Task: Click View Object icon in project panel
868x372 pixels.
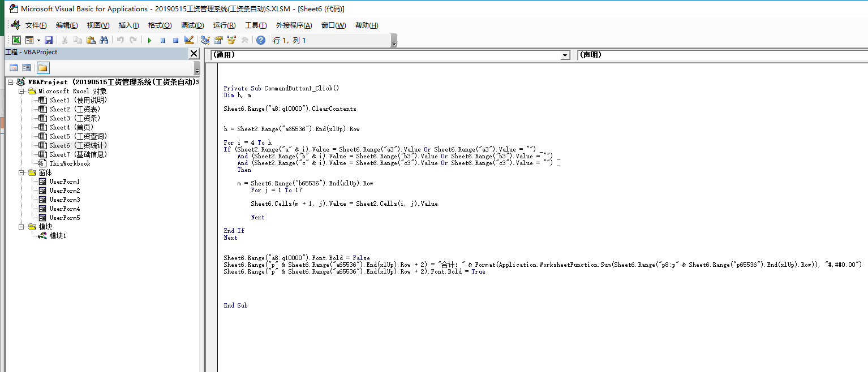Action: pos(26,68)
